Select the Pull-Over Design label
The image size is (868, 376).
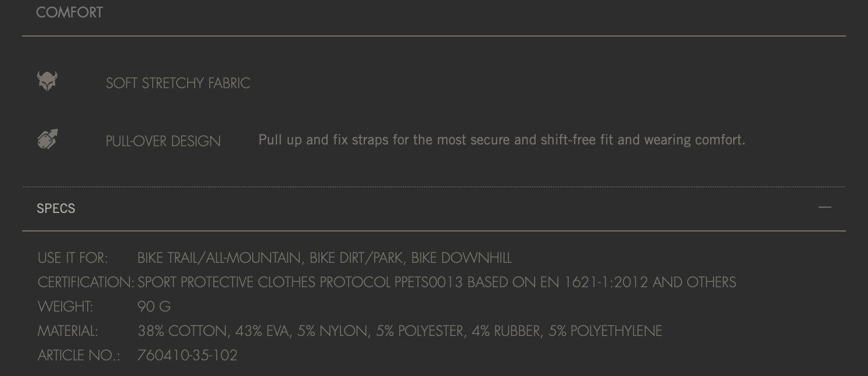[163, 141]
